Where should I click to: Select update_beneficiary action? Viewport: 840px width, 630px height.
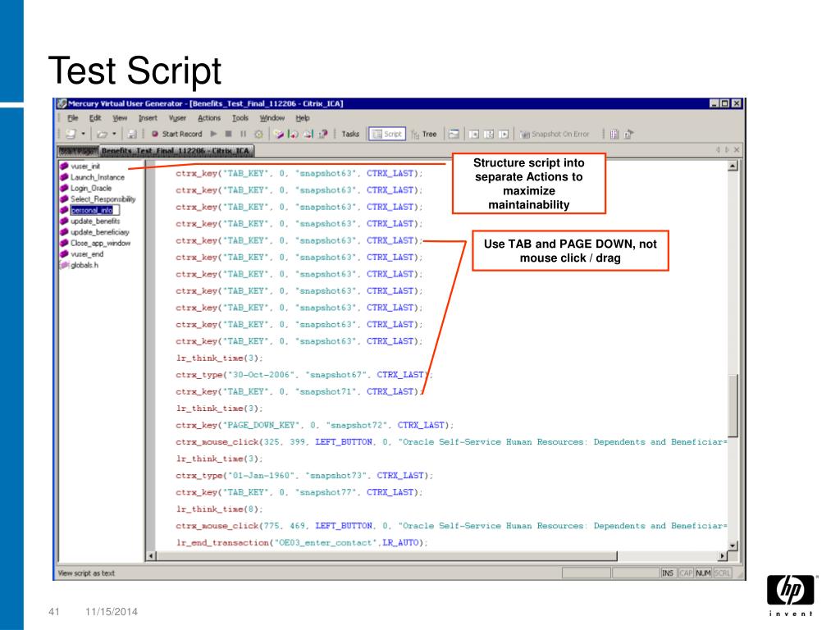95,232
